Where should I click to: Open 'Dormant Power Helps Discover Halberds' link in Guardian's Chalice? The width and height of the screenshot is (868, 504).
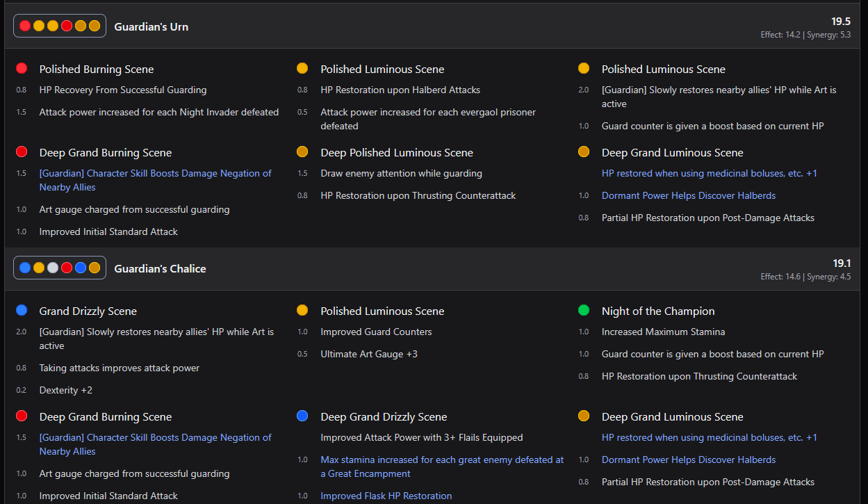point(689,460)
